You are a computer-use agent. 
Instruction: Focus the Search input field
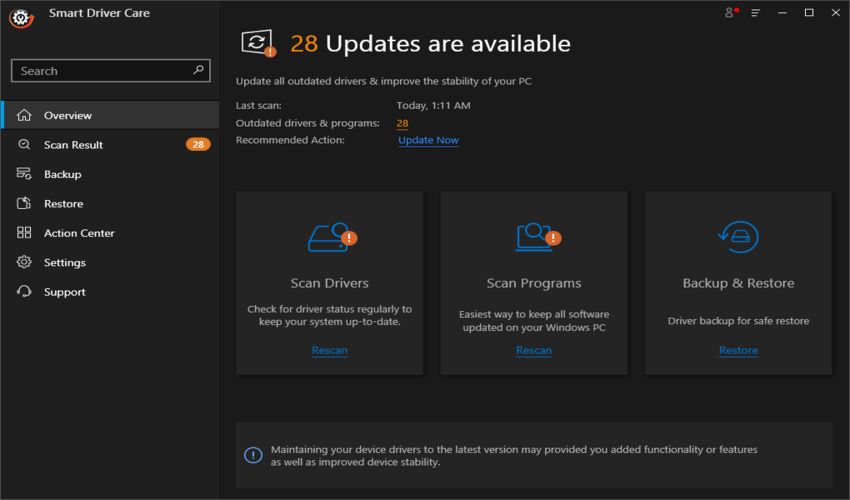[111, 70]
